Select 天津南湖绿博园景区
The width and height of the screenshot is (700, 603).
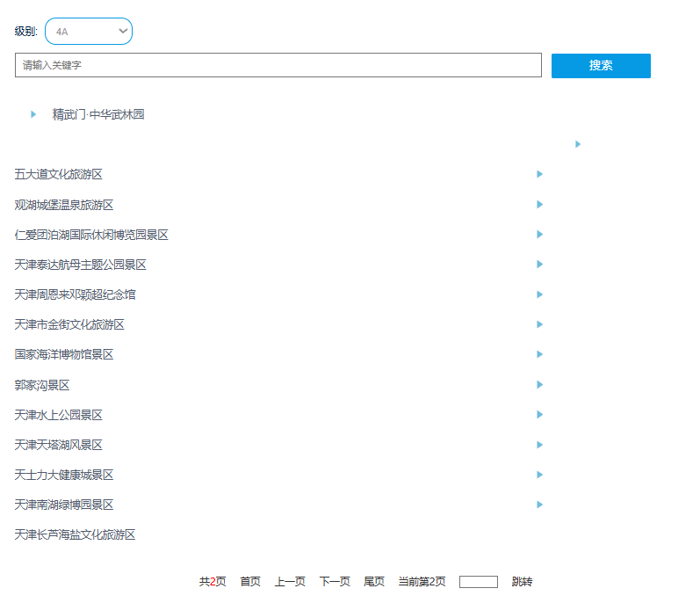(x=64, y=505)
